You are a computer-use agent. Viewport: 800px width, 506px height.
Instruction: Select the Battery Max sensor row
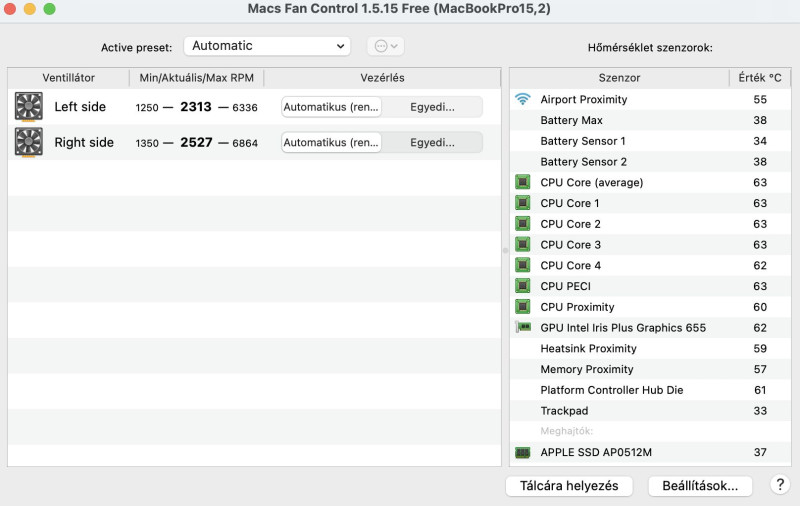(x=650, y=120)
